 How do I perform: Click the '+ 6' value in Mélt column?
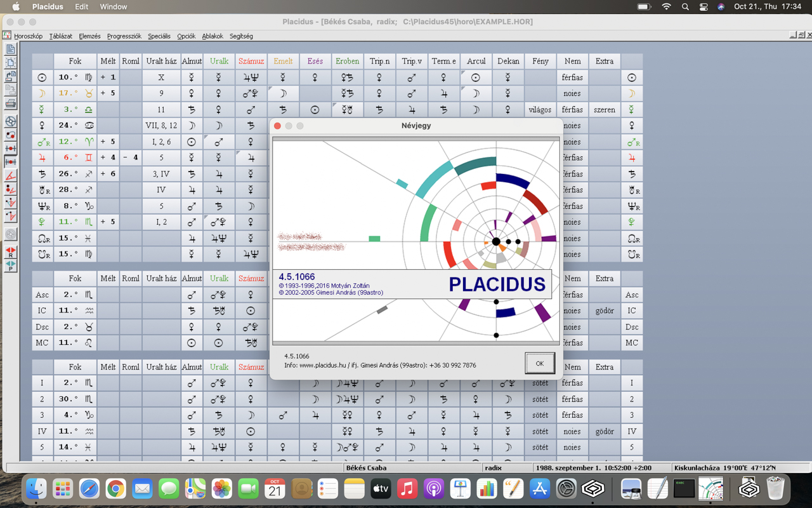click(x=108, y=173)
